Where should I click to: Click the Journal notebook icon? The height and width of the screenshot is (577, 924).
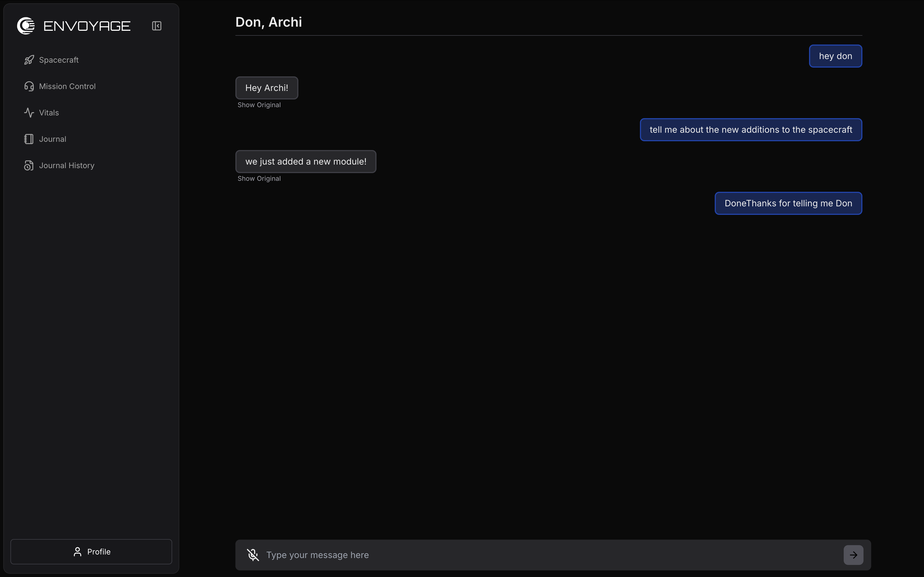click(29, 139)
